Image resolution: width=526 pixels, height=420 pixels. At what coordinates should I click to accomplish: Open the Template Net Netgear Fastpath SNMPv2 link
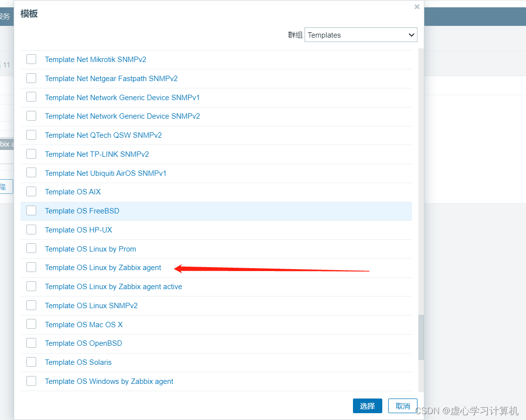111,79
